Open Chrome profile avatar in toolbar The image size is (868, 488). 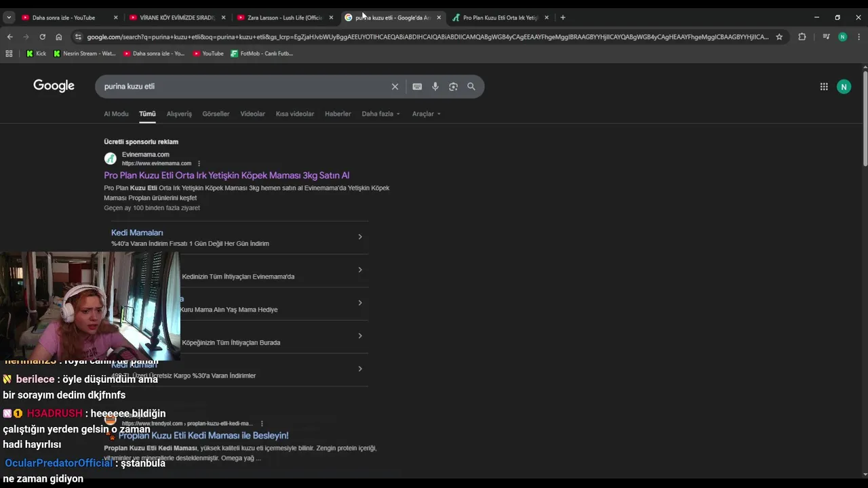842,37
